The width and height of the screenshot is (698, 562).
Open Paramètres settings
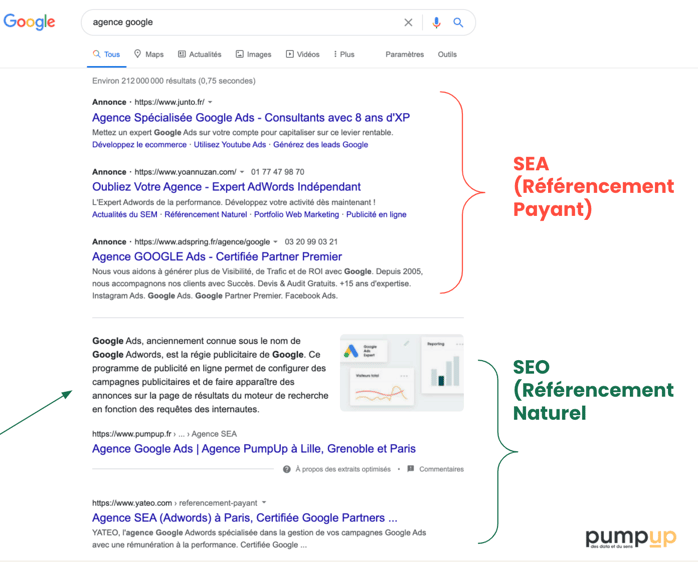click(x=405, y=54)
